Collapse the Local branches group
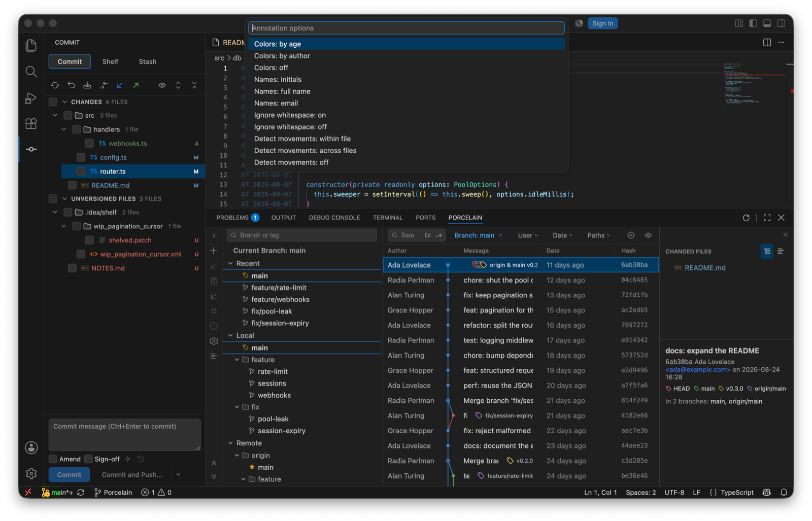Viewport: 812px width, 521px height. coord(231,335)
